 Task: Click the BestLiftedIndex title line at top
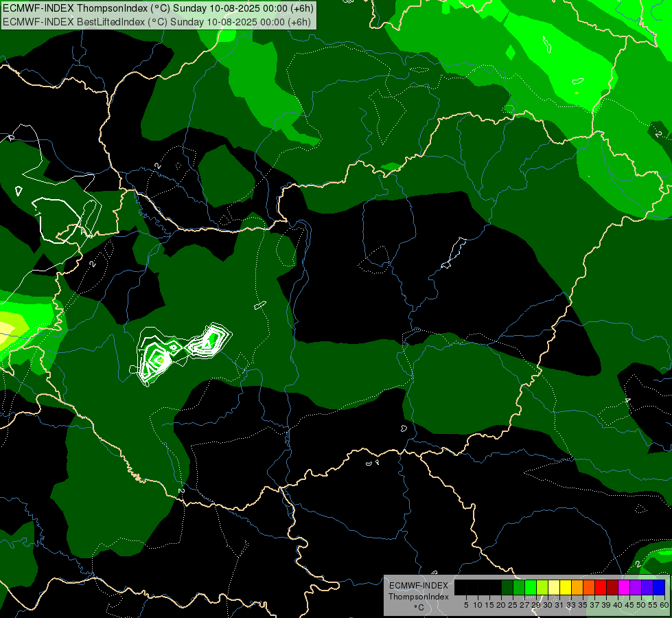[x=157, y=21]
